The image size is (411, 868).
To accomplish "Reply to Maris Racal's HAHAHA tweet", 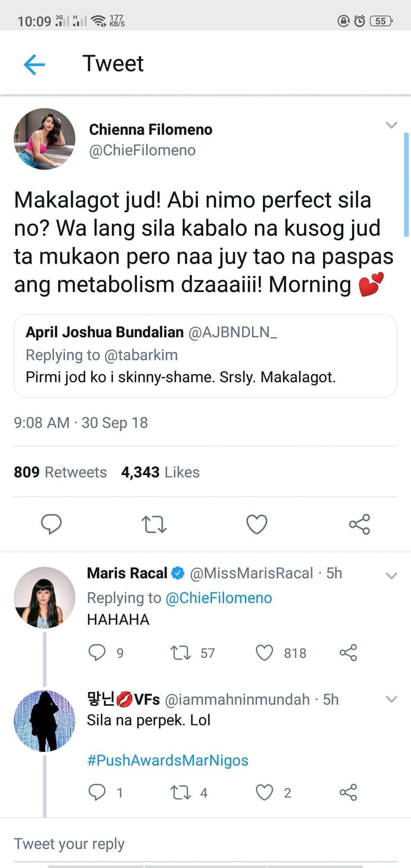I will tap(97, 653).
